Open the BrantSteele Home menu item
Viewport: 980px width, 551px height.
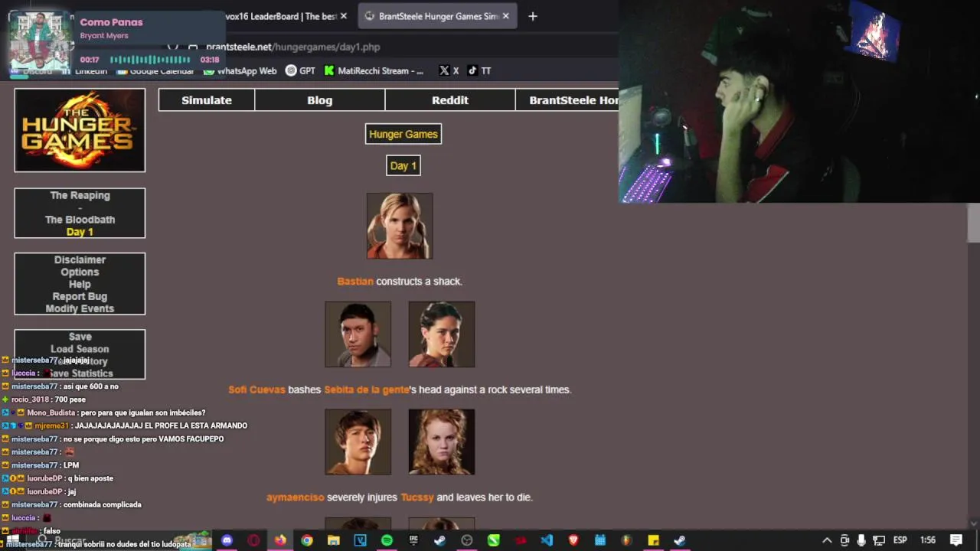pyautogui.click(x=567, y=100)
